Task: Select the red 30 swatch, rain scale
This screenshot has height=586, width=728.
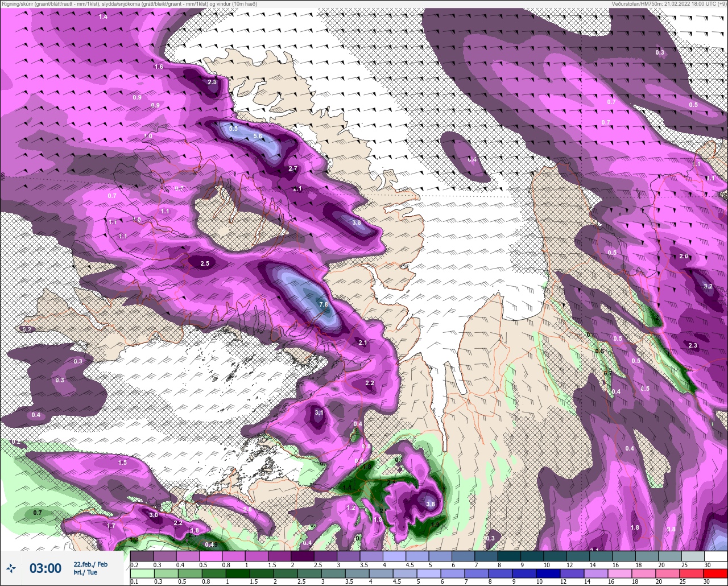Action: tap(715, 573)
